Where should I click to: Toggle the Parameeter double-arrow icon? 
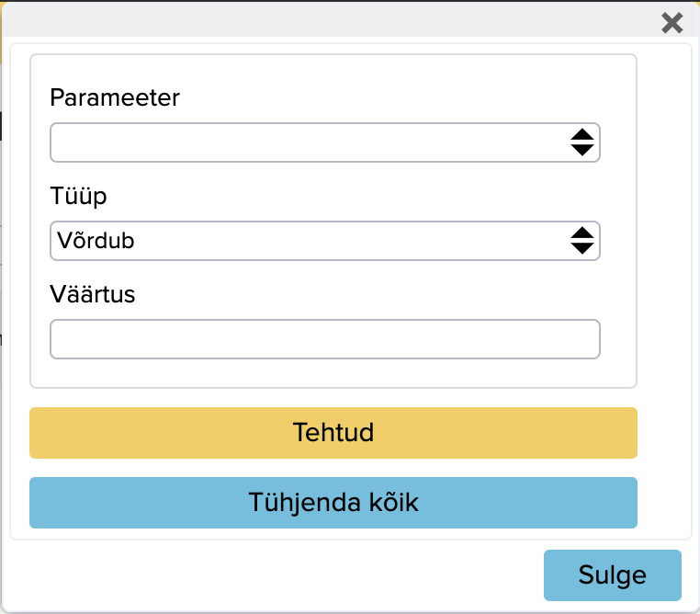coord(581,142)
